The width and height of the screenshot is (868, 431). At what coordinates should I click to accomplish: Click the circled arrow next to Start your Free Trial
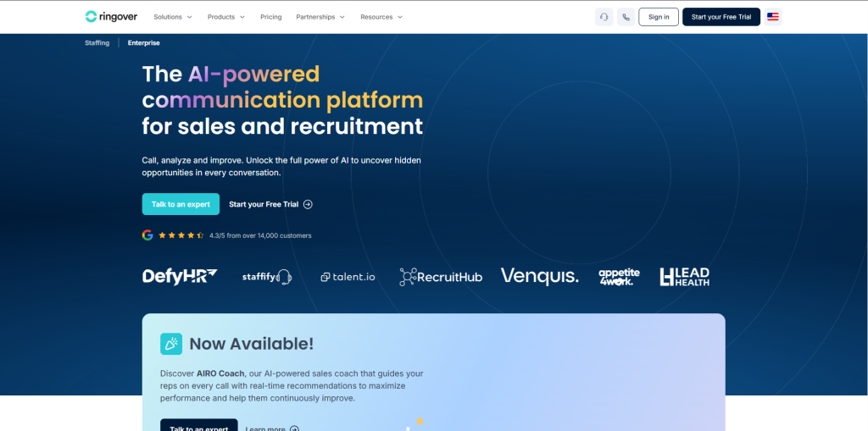(x=308, y=204)
